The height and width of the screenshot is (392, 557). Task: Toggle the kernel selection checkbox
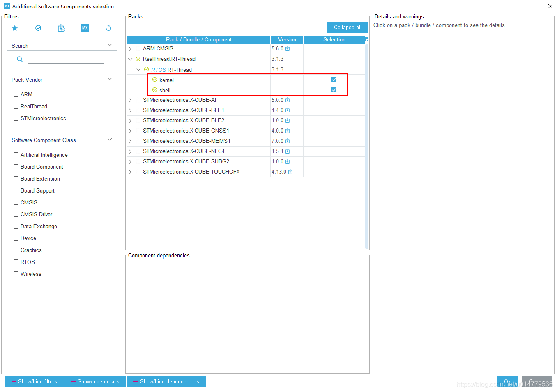pos(334,80)
